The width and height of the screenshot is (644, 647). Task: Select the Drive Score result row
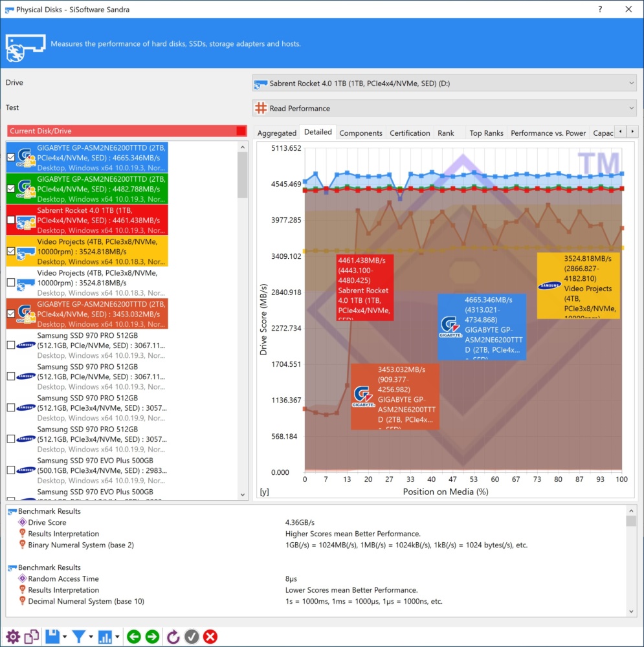pos(318,522)
